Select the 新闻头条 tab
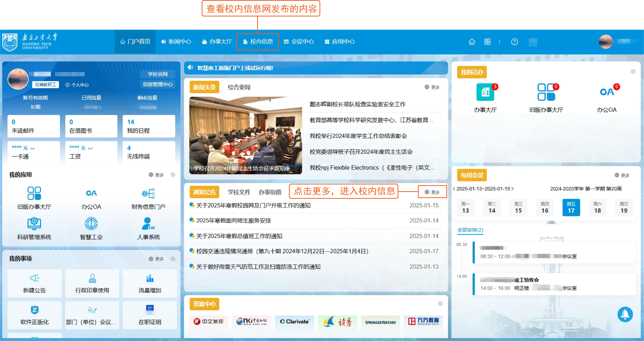 (x=204, y=87)
